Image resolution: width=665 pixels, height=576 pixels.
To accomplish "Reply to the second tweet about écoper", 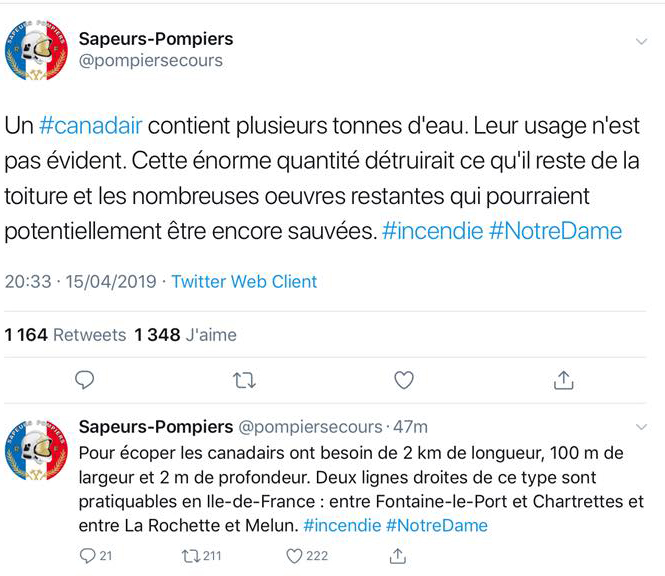I will click(x=87, y=555).
